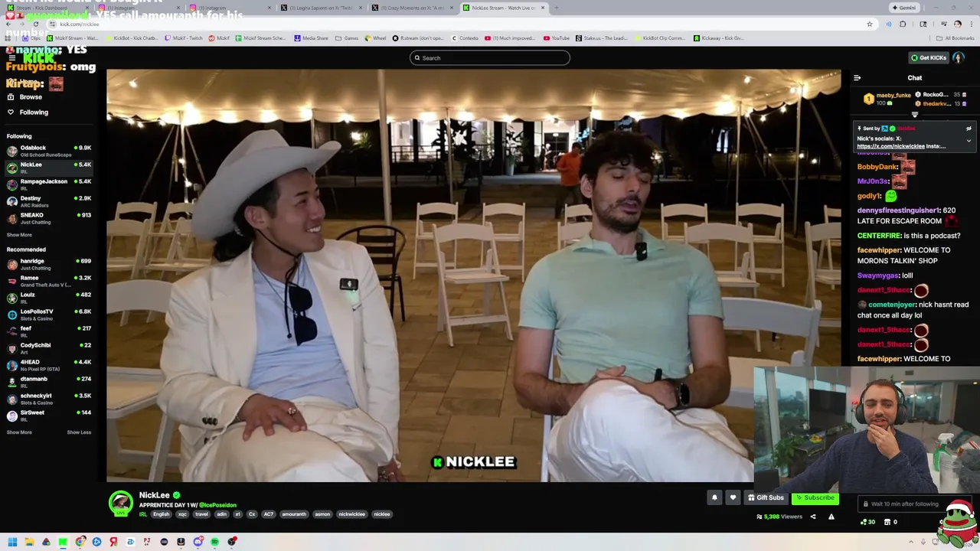The width and height of the screenshot is (980, 551).
Task: Select the English tag
Action: tap(161, 514)
